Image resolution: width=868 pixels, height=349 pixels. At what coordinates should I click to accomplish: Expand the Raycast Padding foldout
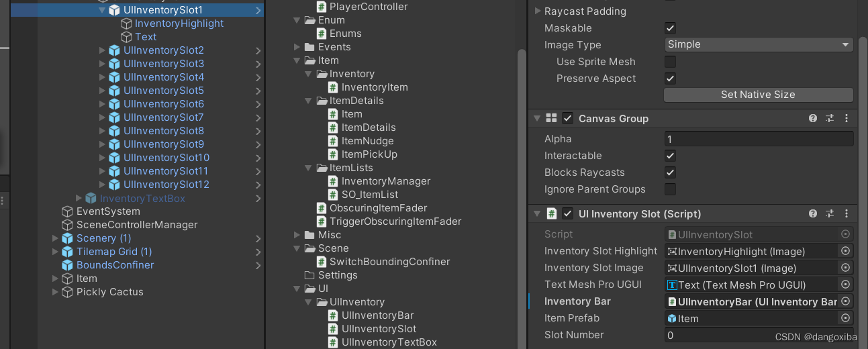(538, 11)
